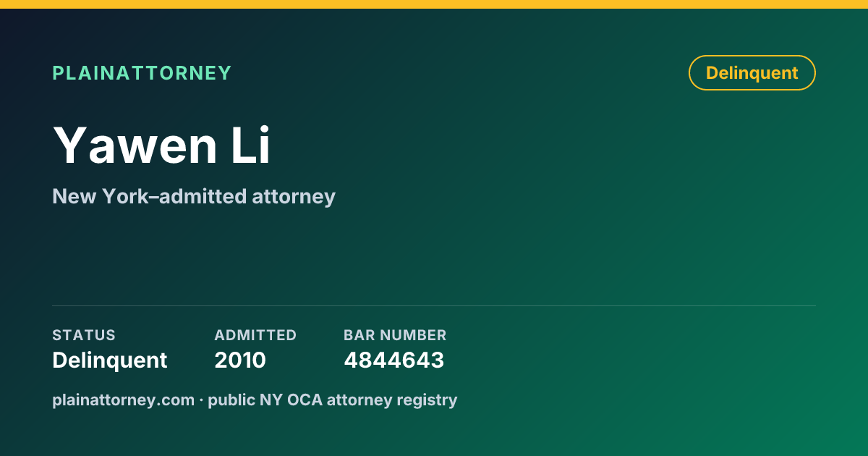Click the ADMITTED field label

pyautogui.click(x=255, y=335)
